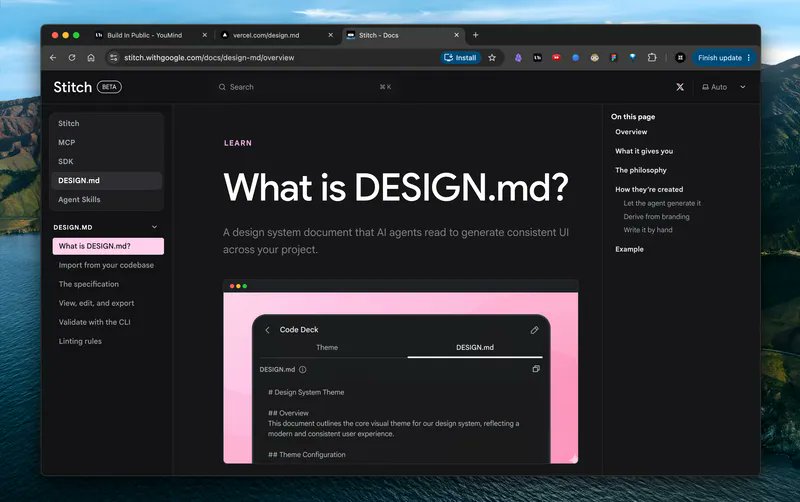The height and width of the screenshot is (502, 800).
Task: Open the blue circle extension icon
Action: 576,58
